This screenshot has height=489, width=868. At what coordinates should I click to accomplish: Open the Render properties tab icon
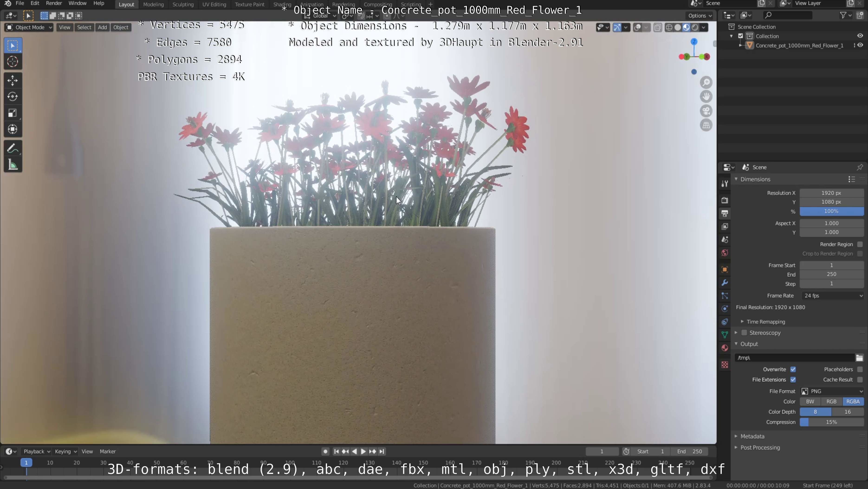725,200
